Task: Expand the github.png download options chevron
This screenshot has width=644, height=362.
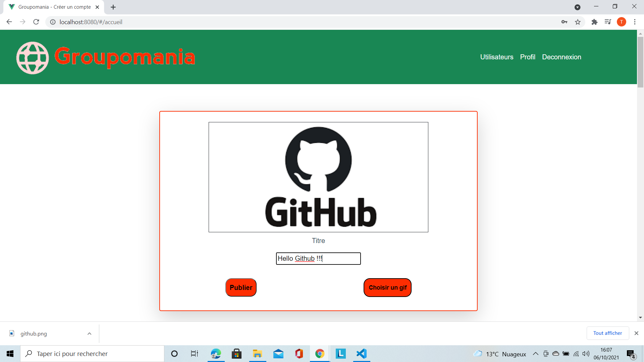Action: tap(89, 334)
